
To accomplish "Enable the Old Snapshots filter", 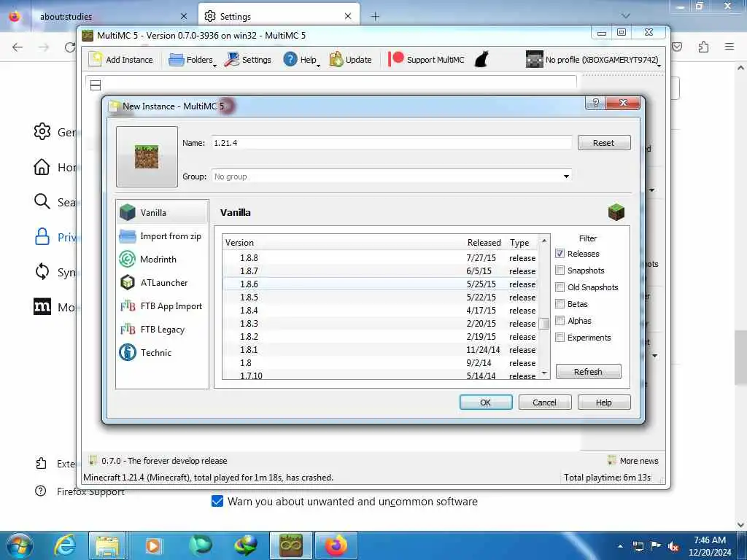I will coord(560,287).
